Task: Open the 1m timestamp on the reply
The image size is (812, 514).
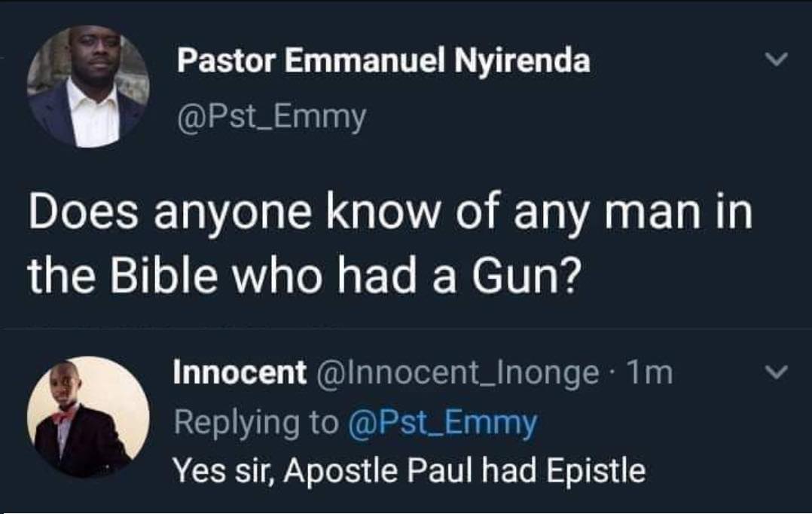Action: (649, 373)
